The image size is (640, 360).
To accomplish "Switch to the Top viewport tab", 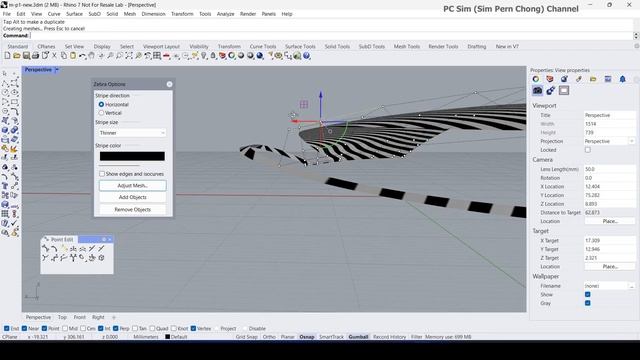I will 62,317.
